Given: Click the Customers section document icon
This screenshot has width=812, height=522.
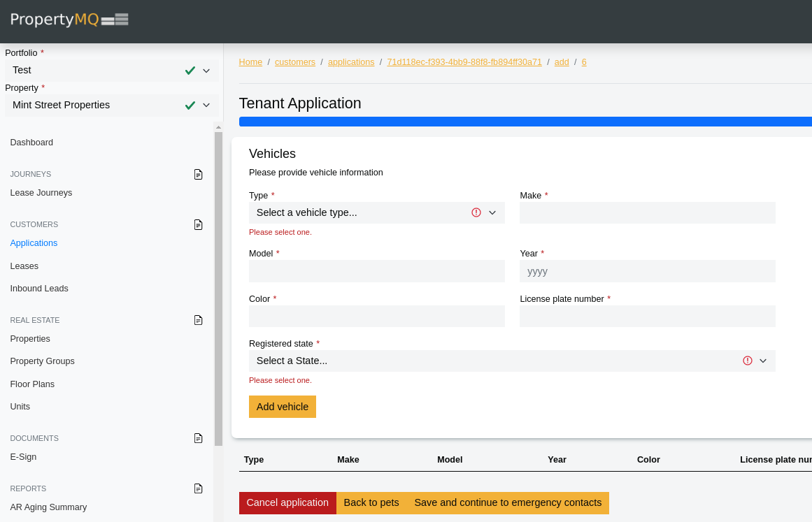Looking at the screenshot, I should 198,224.
